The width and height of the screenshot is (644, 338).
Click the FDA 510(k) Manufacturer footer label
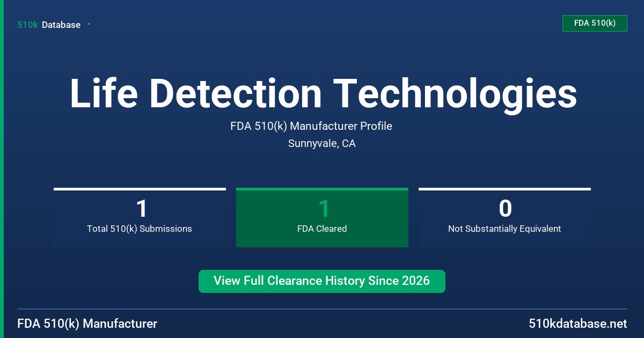(x=87, y=324)
